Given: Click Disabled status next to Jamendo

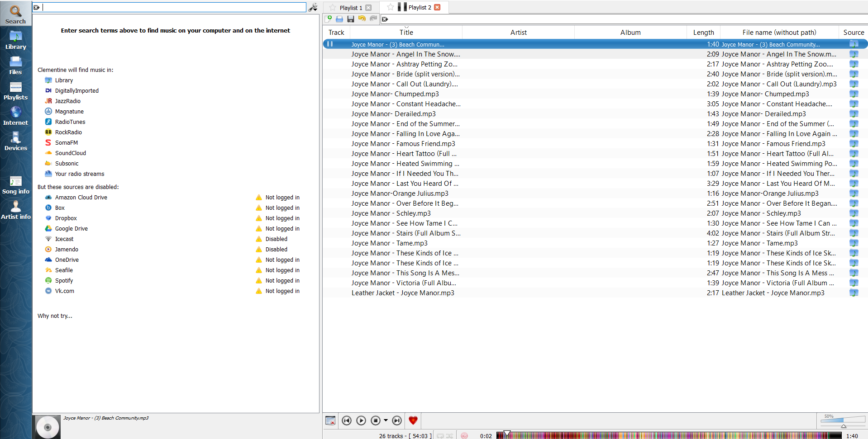Looking at the screenshot, I should (x=277, y=250).
